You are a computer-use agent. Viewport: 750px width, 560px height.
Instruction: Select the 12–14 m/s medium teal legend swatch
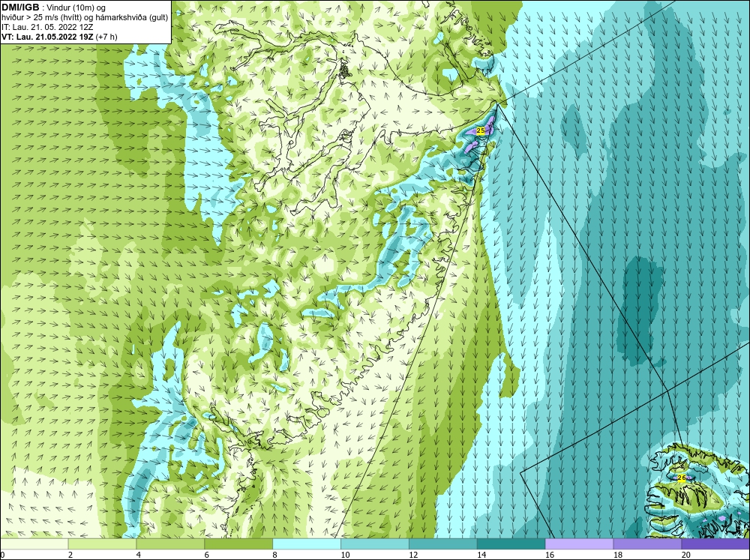(x=443, y=544)
